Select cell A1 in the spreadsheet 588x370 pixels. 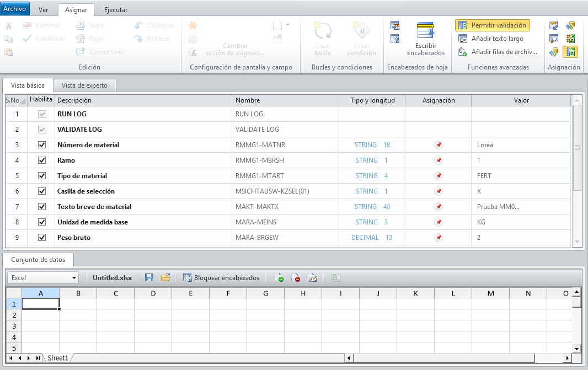tap(40, 304)
